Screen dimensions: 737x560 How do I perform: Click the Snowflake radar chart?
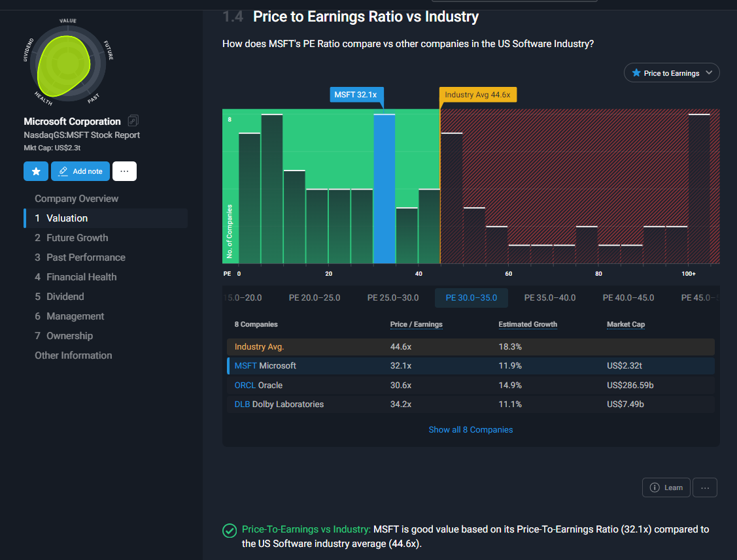point(68,63)
